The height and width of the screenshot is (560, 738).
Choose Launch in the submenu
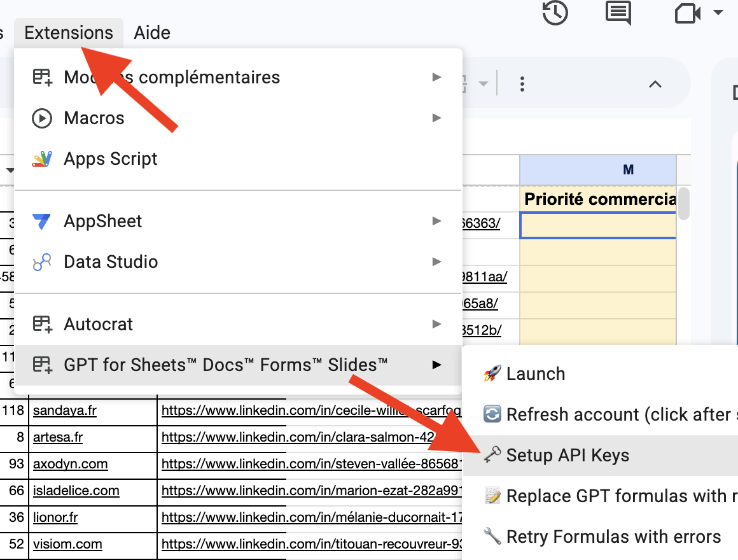click(x=600, y=374)
